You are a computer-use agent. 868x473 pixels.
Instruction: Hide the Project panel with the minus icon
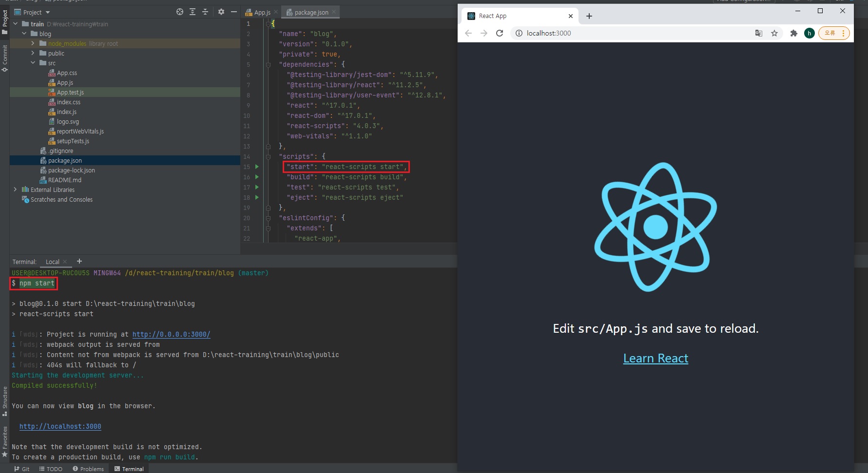coord(234,12)
